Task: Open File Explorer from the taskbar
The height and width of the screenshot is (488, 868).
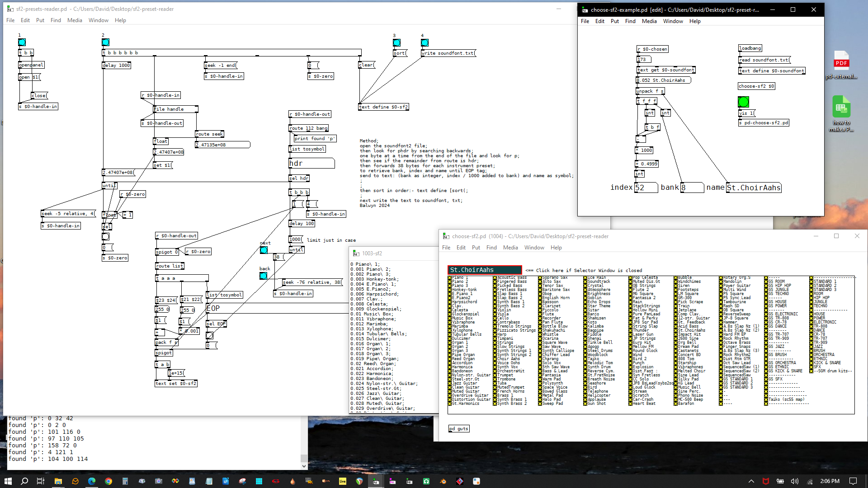Action: pos(58,481)
